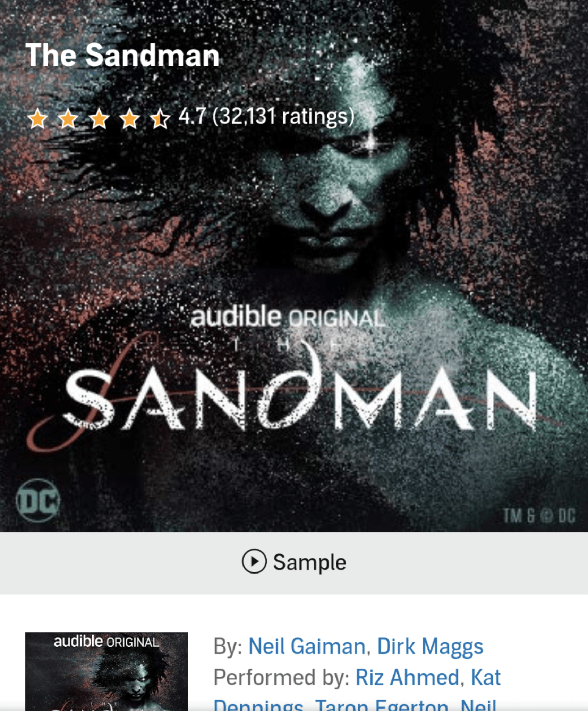Open performer Riz Ahmed's link
The width and height of the screenshot is (588, 711).
(x=407, y=677)
